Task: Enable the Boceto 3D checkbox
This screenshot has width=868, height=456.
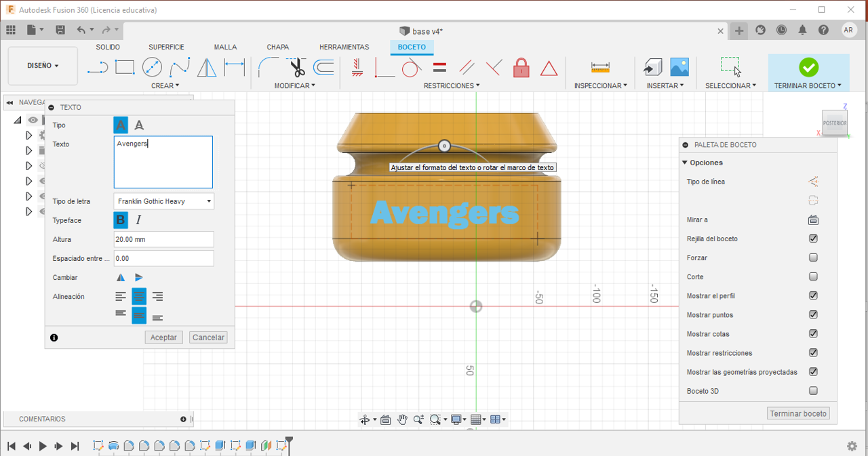Action: click(813, 391)
